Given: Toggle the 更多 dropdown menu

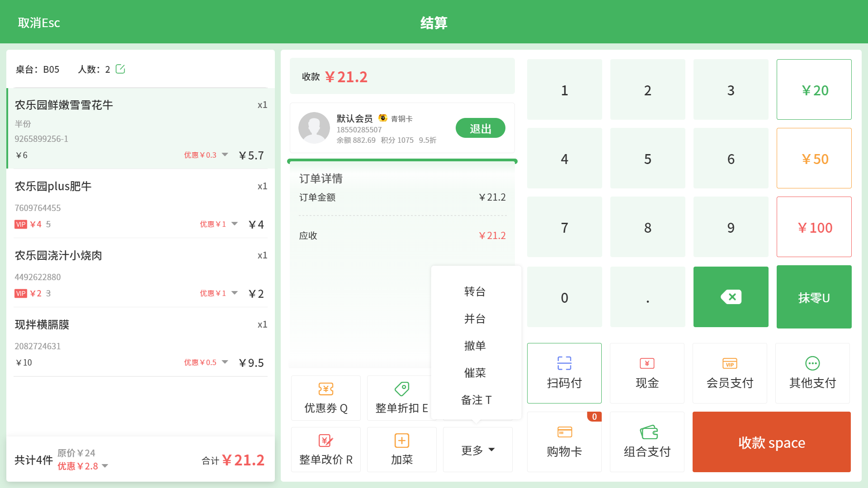Looking at the screenshot, I should 478,450.
